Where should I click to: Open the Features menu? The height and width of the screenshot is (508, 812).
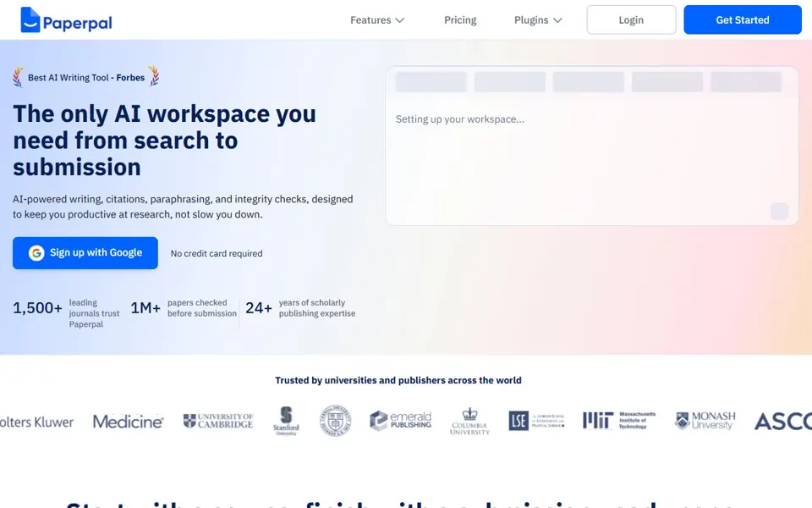tap(377, 20)
